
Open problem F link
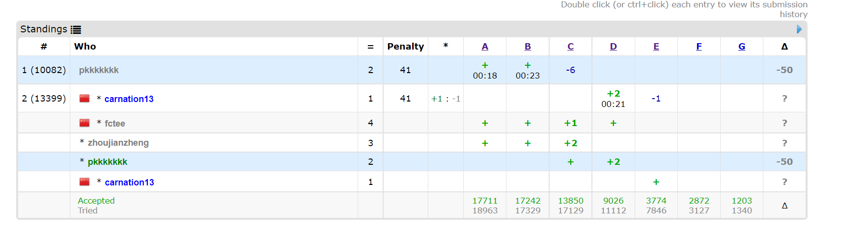pyautogui.click(x=699, y=47)
